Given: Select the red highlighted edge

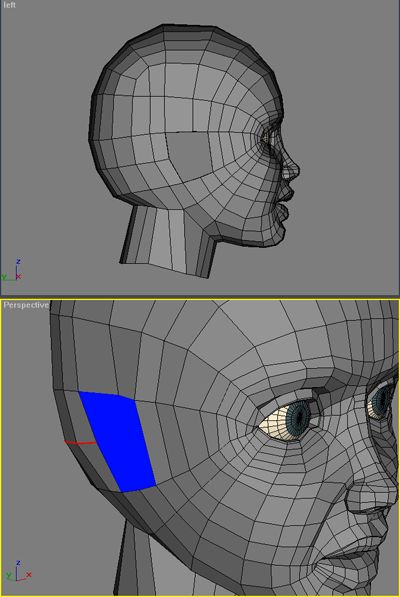Looking at the screenshot, I should pyautogui.click(x=80, y=443).
